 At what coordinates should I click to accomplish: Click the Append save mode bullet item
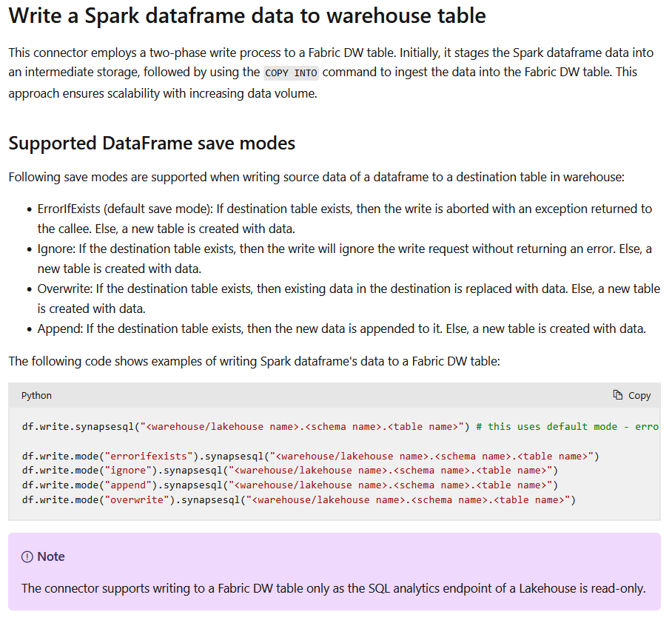[x=341, y=329]
